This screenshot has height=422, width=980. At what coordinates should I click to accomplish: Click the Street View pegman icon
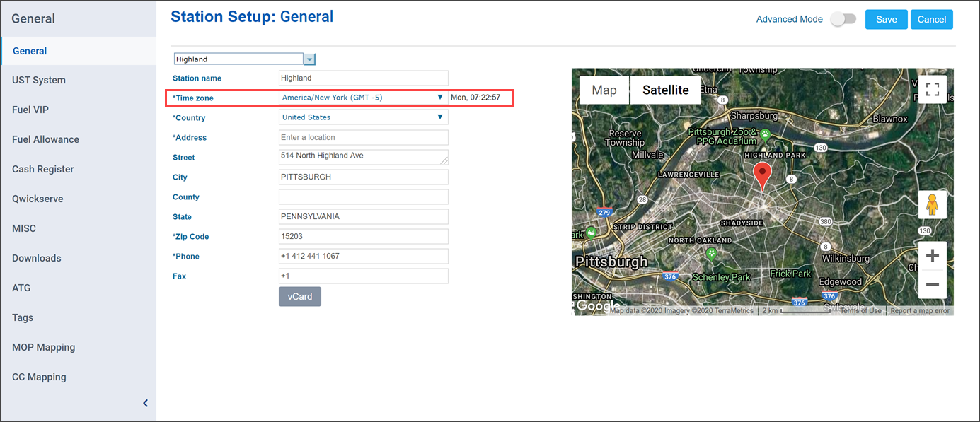[x=932, y=204]
